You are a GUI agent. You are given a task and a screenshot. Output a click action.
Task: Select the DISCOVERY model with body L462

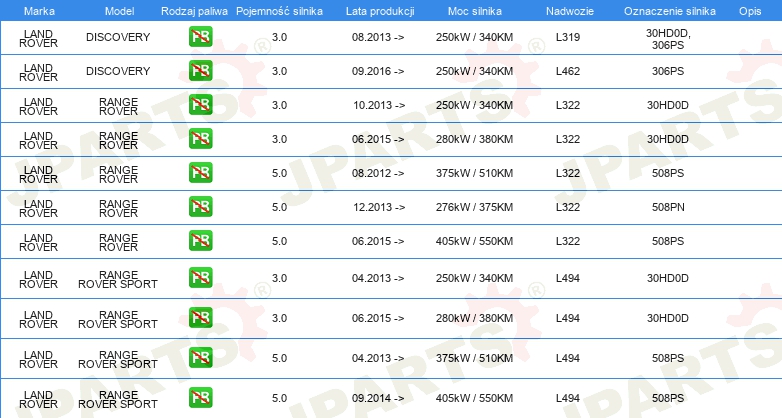point(118,71)
